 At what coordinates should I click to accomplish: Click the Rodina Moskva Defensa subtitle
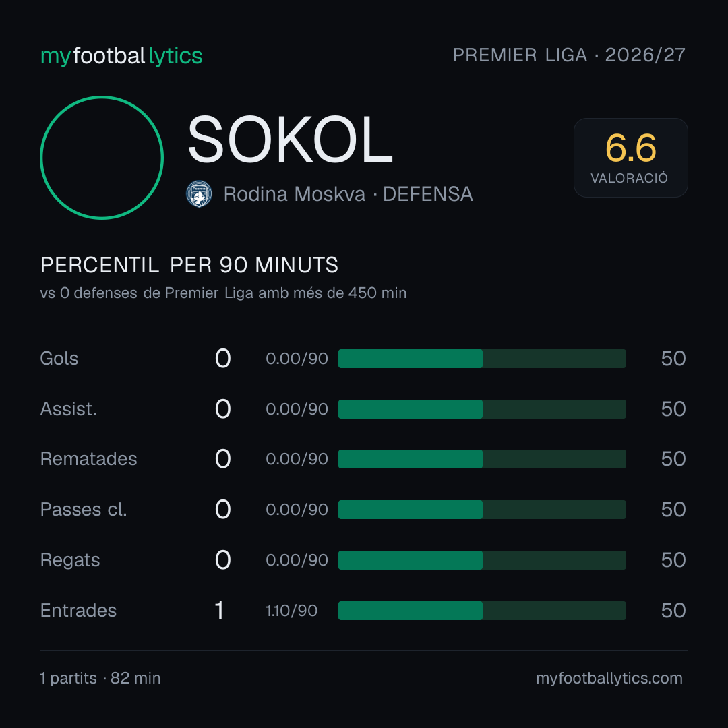[x=348, y=194]
